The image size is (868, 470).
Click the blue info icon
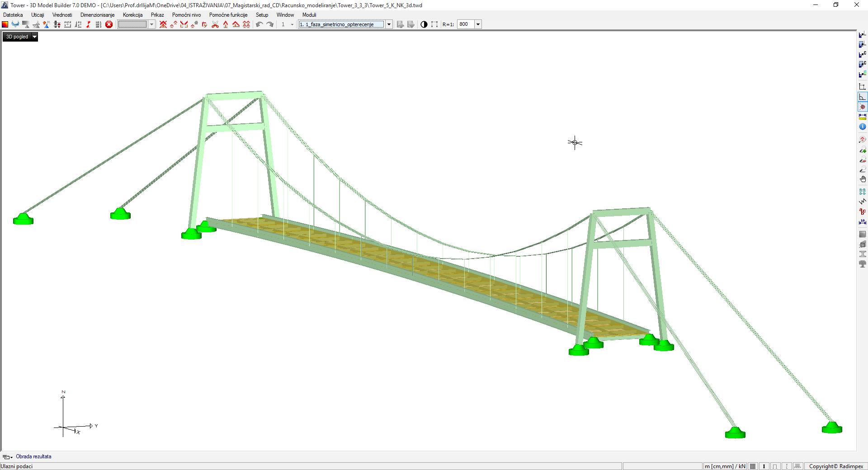pos(863,127)
